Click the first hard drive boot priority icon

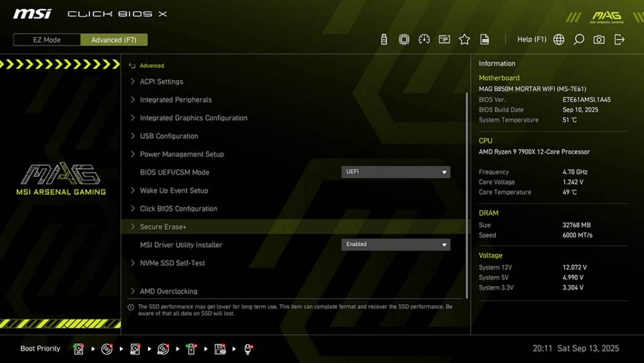point(79,349)
